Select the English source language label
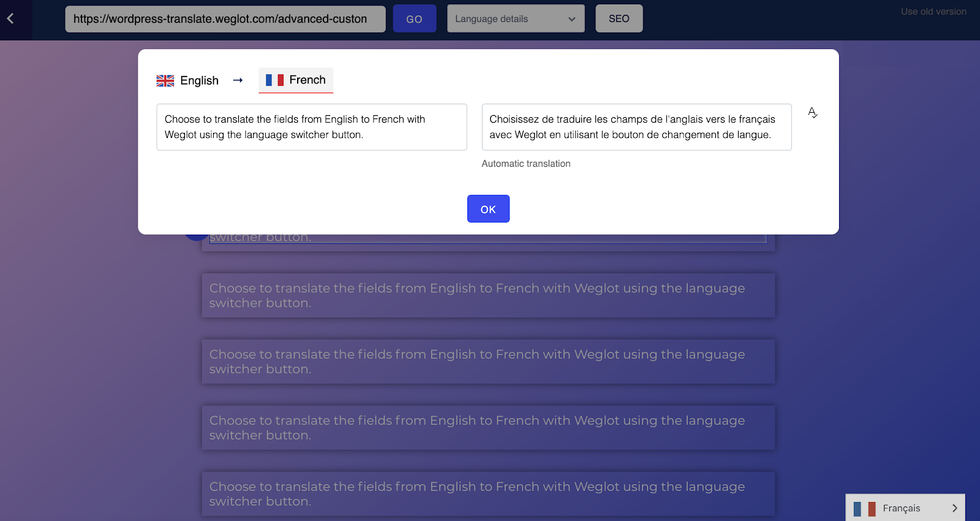980x521 pixels. [199, 81]
